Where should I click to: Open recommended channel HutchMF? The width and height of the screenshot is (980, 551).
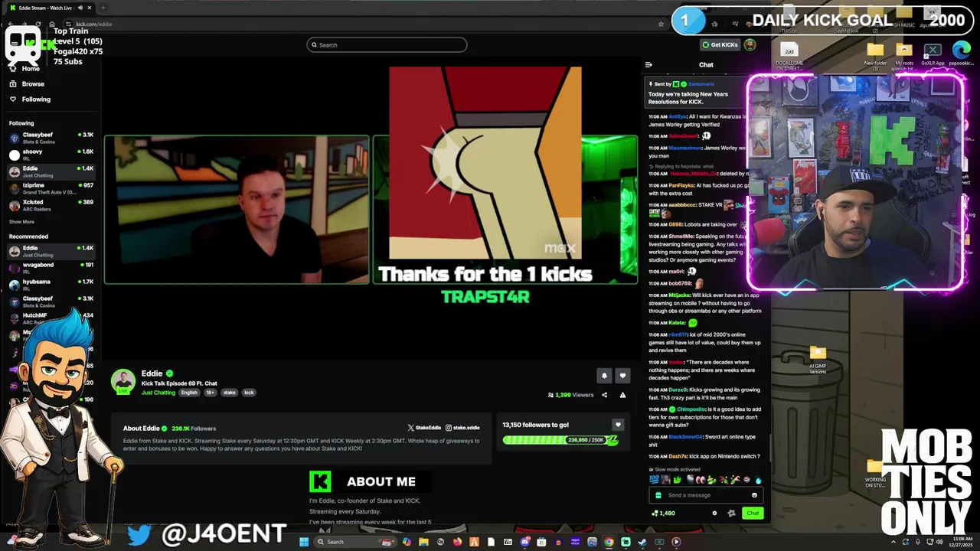tap(51, 318)
